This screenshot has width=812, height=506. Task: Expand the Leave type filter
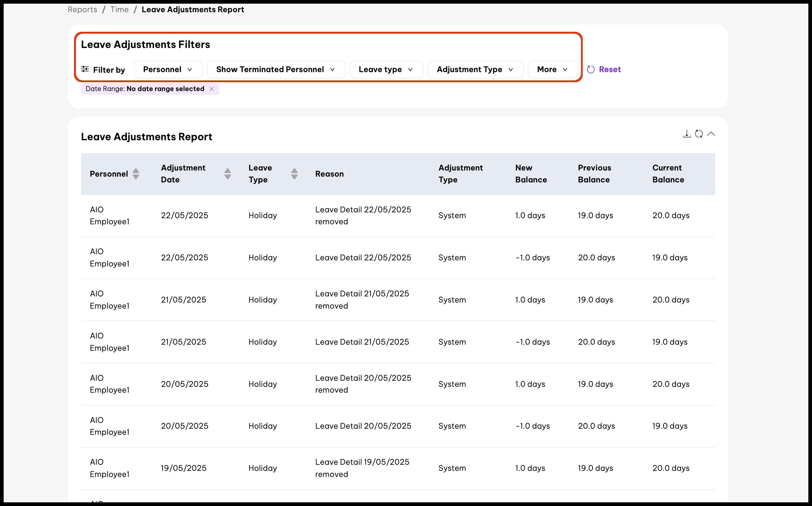(386, 69)
